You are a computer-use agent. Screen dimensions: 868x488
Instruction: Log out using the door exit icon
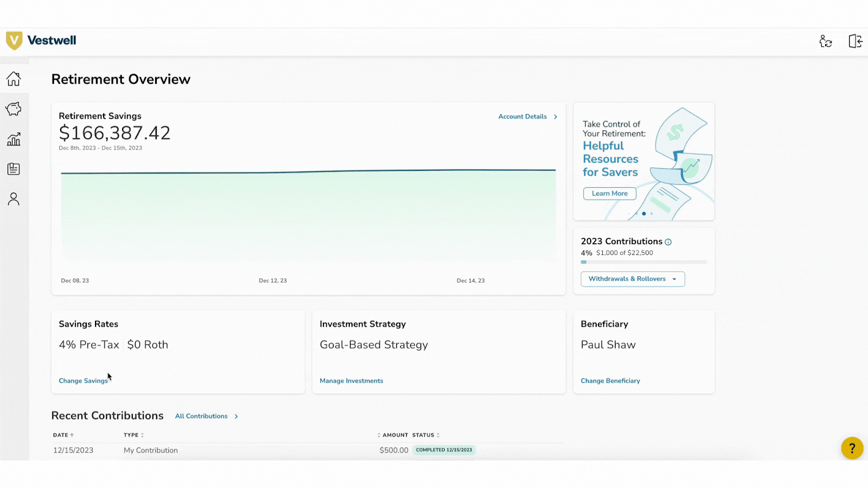point(856,41)
